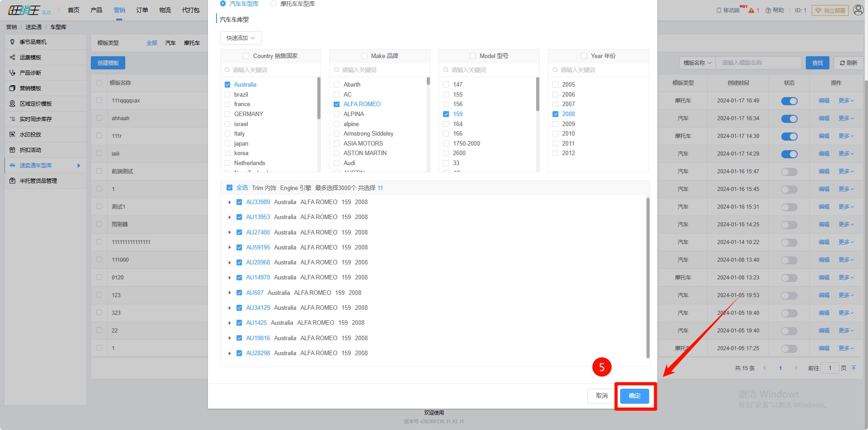This screenshot has width=868, height=430.
Task: Click the cancel button in the dialog
Action: [602, 396]
